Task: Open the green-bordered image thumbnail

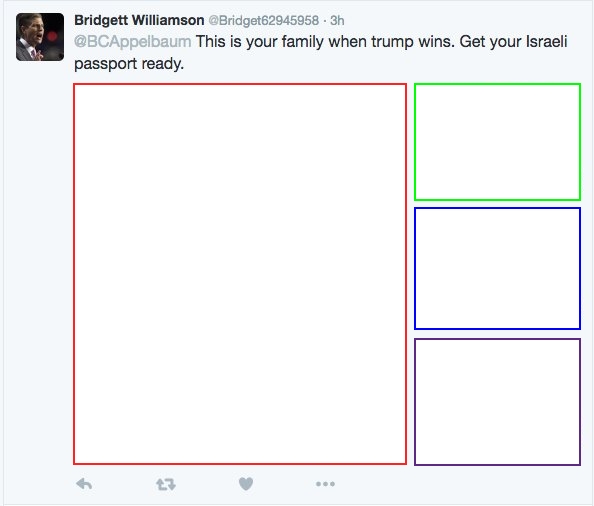Action: [497, 142]
